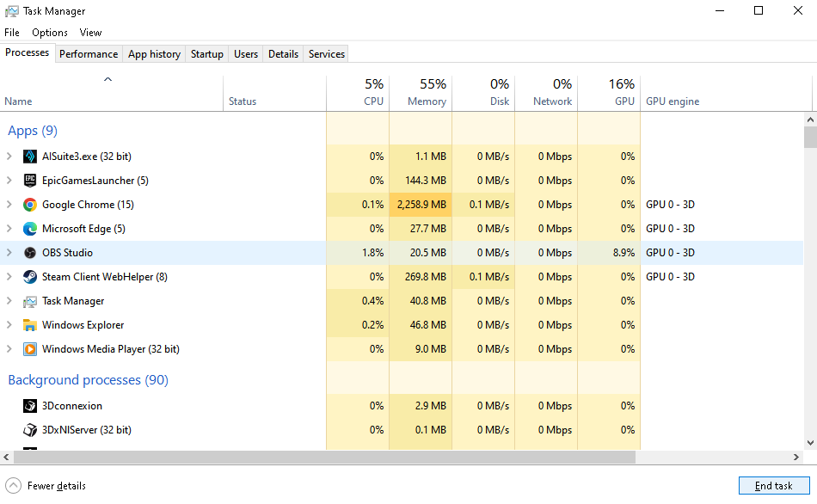Click OBS Studio's 8.9% GPU value
Screen dimensions: 817x504
[x=623, y=253]
